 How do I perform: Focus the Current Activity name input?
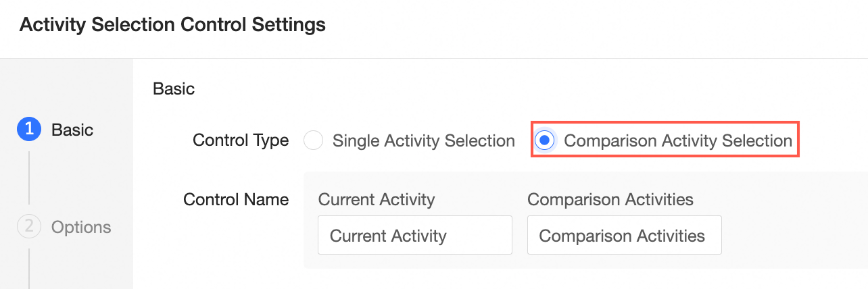pyautogui.click(x=414, y=236)
